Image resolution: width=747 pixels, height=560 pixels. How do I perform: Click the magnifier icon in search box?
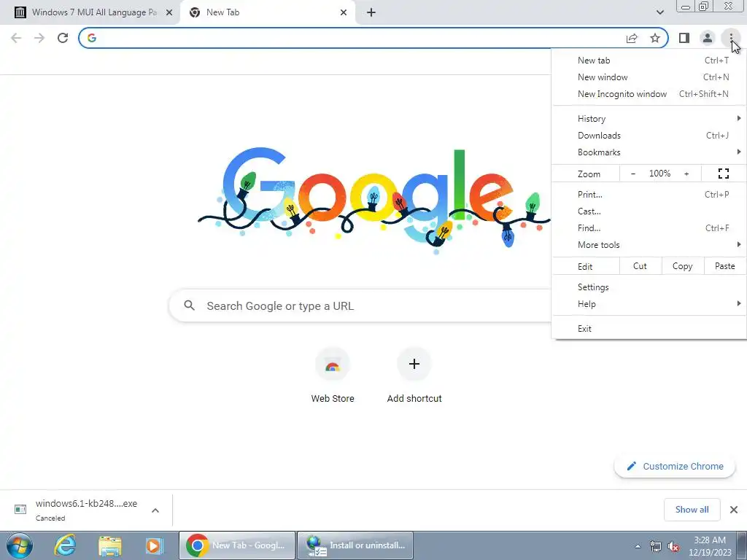point(189,306)
